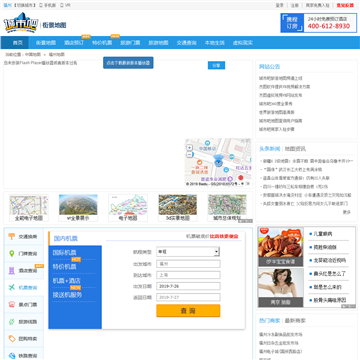This screenshot has height=360, width=360.
Task: Click the 儿童癫痫 ad link
Action: (x=323, y=234)
